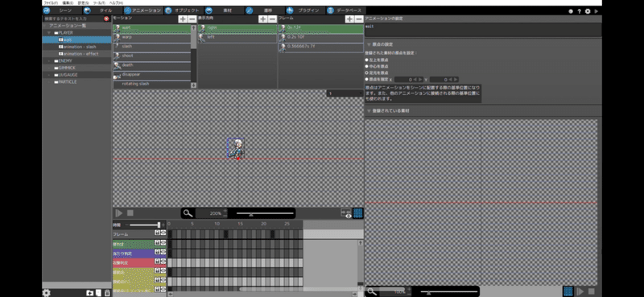Image resolution: width=644 pixels, height=297 pixels.
Task: Select the 中心を原点 radio option
Action: [367, 66]
